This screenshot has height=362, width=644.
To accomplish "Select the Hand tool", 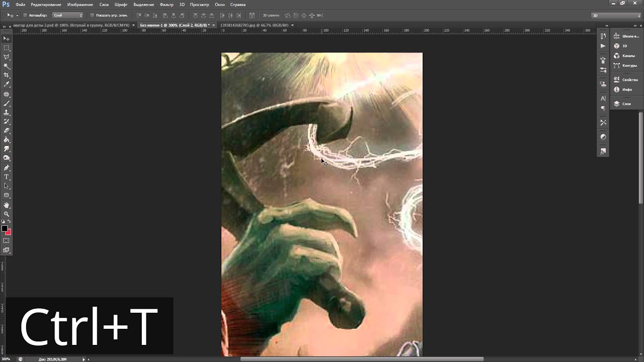I will [x=7, y=205].
